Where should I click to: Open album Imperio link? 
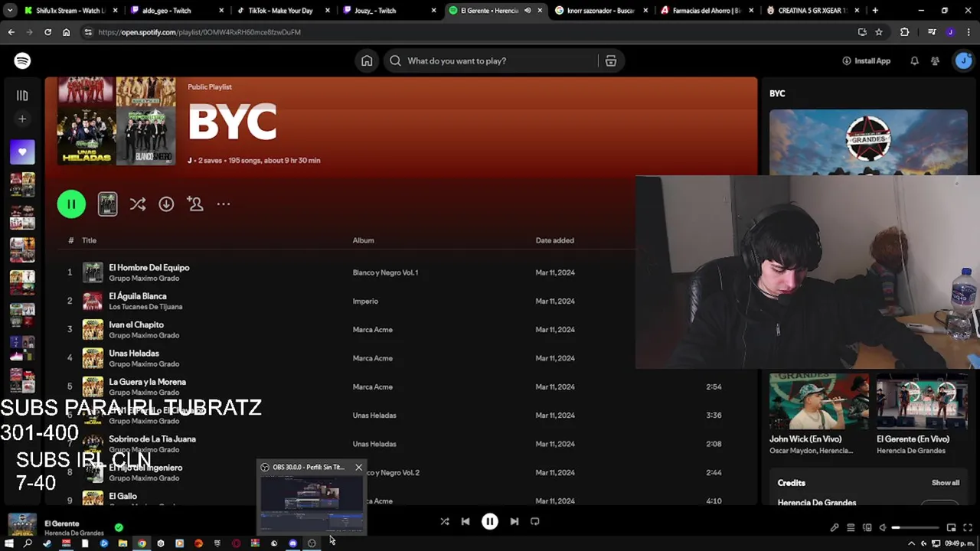(365, 302)
